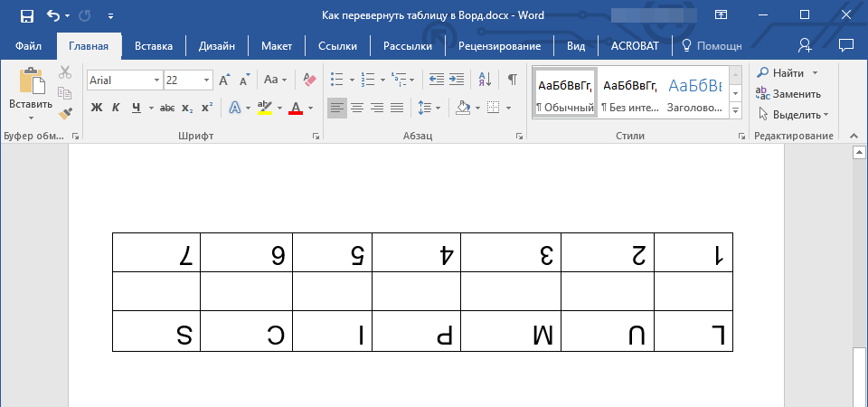This screenshot has height=407, width=868.
Task: Switch to the Дизайн tab
Action: (216, 46)
